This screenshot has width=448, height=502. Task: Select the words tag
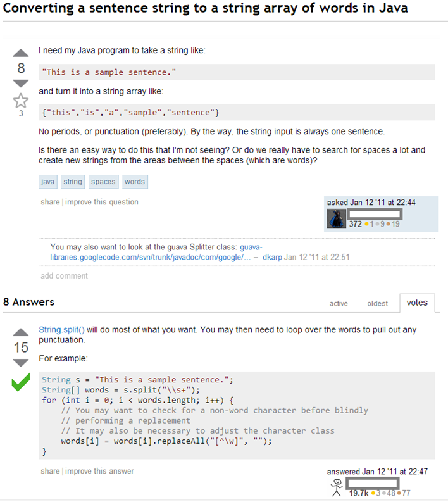click(x=135, y=182)
